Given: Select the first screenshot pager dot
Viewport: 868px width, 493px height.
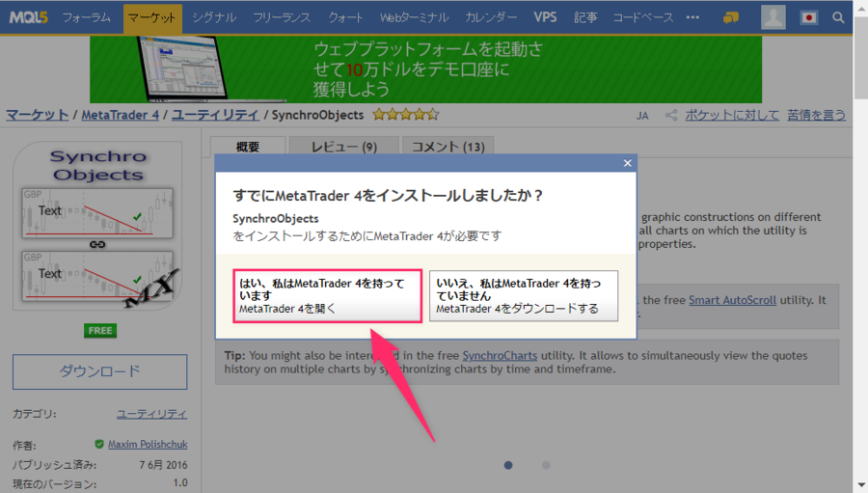Looking at the screenshot, I should [508, 465].
